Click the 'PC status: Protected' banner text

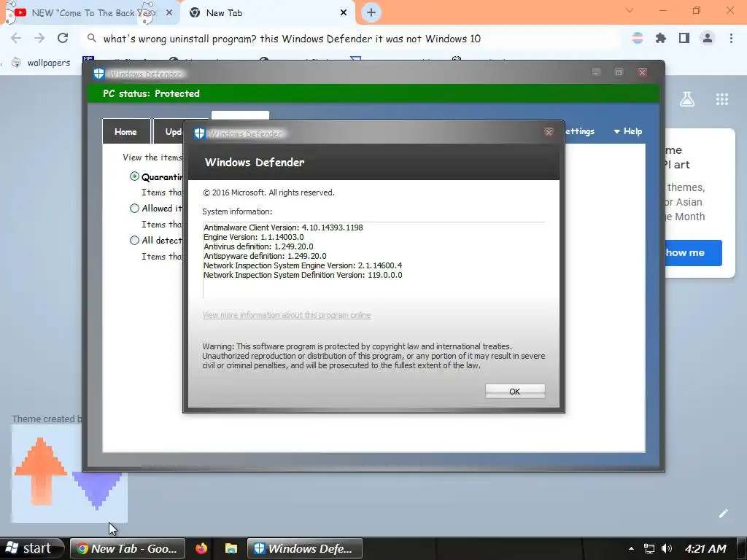click(x=151, y=93)
